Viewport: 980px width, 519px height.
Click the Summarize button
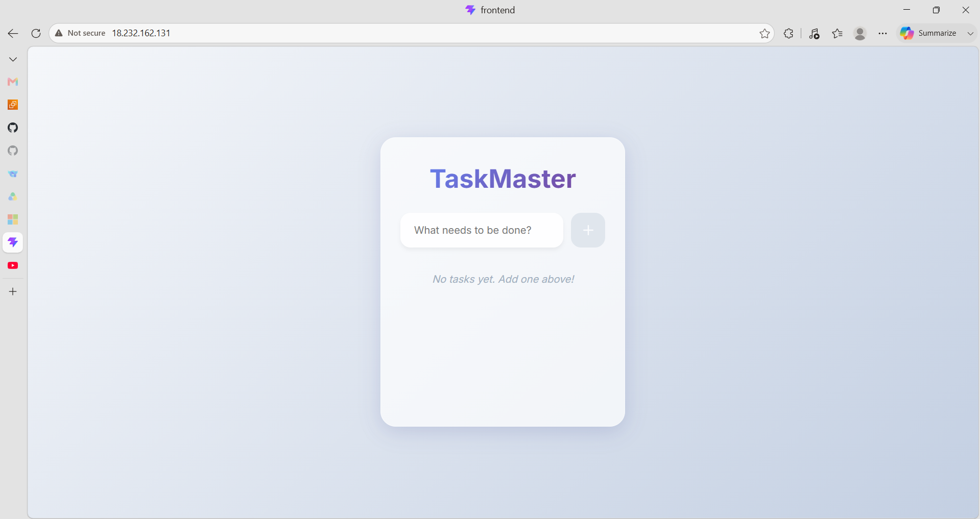pyautogui.click(x=929, y=33)
